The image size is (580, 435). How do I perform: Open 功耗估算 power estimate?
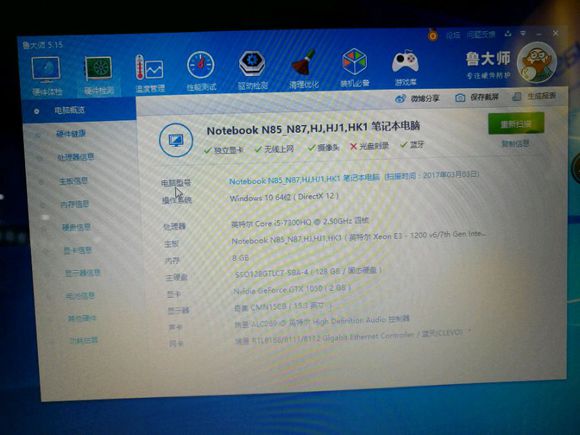point(84,340)
